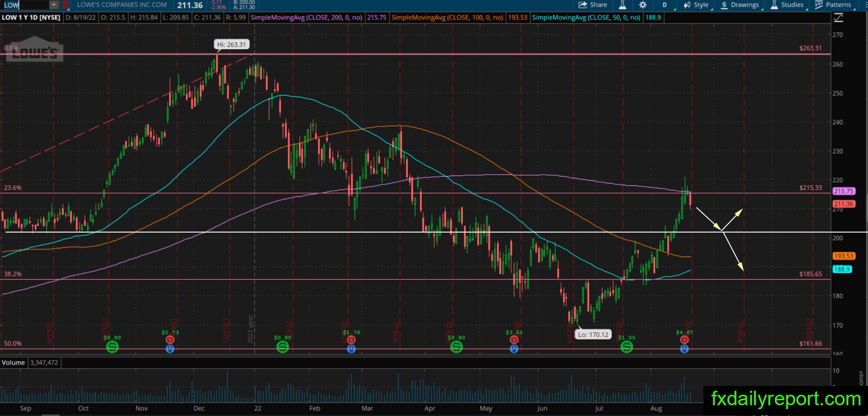Click the Hi: 263.31 price bubble
This screenshot has height=416, width=868.
232,44
